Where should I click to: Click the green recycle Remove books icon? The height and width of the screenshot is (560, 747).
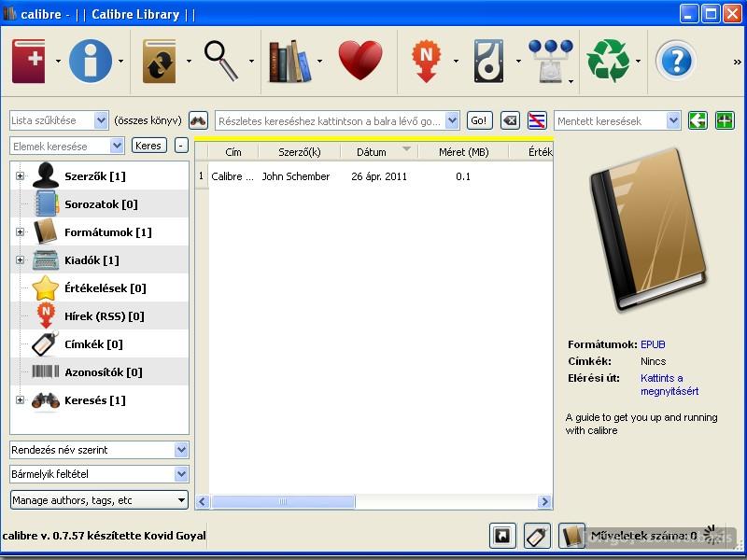pyautogui.click(x=609, y=61)
